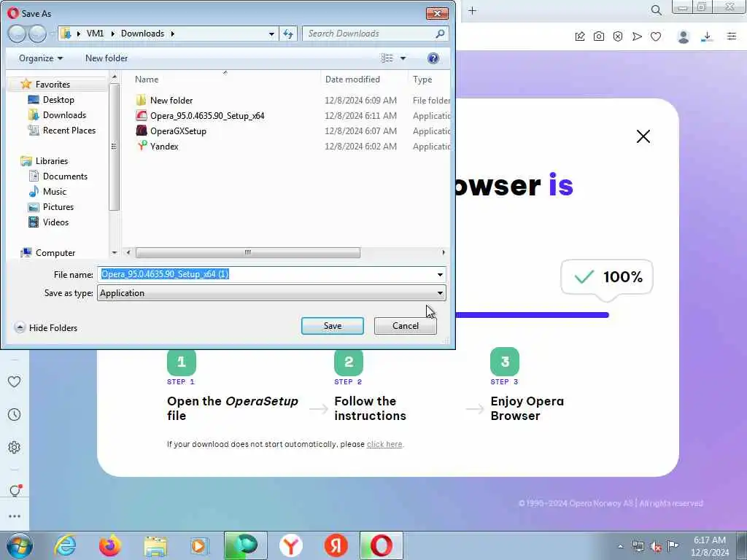Open Opera sidebar settings gear icon
Screen dimensions: 747x560
click(x=15, y=447)
